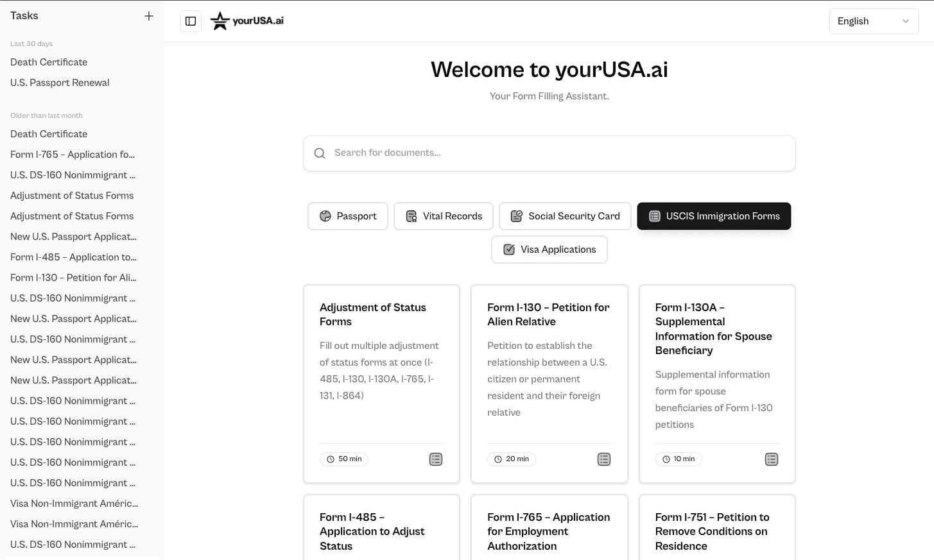The width and height of the screenshot is (934, 560).
Task: Focus the Search for documents field
Action: pyautogui.click(x=549, y=153)
